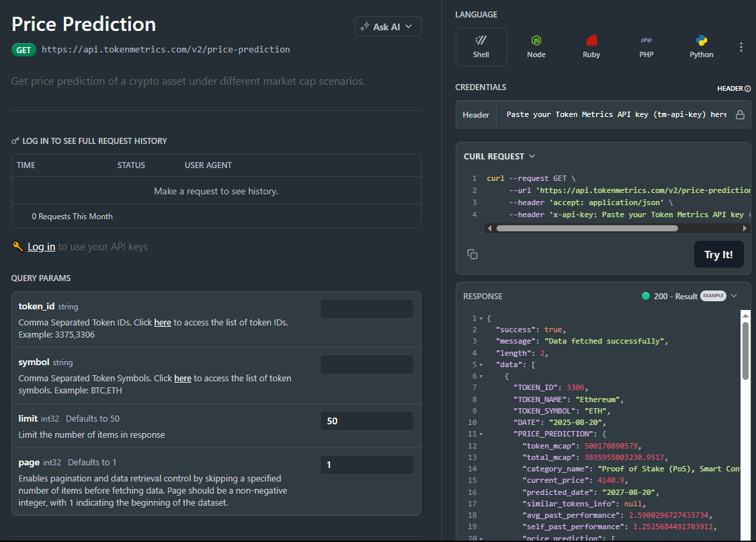756x542 pixels.
Task: Follow the Log in link
Action: tap(42, 247)
